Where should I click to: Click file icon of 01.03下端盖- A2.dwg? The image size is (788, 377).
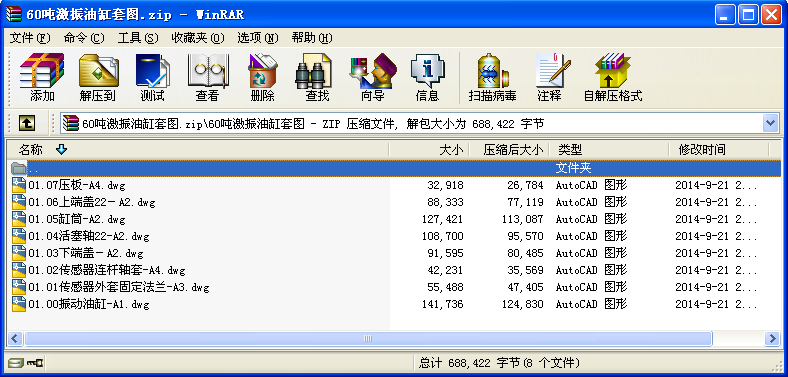[19, 253]
